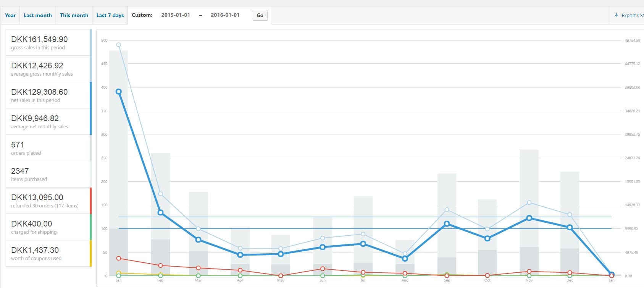Image resolution: width=644 pixels, height=288 pixels.
Task: Click the January net sales data point
Action: [x=119, y=92]
